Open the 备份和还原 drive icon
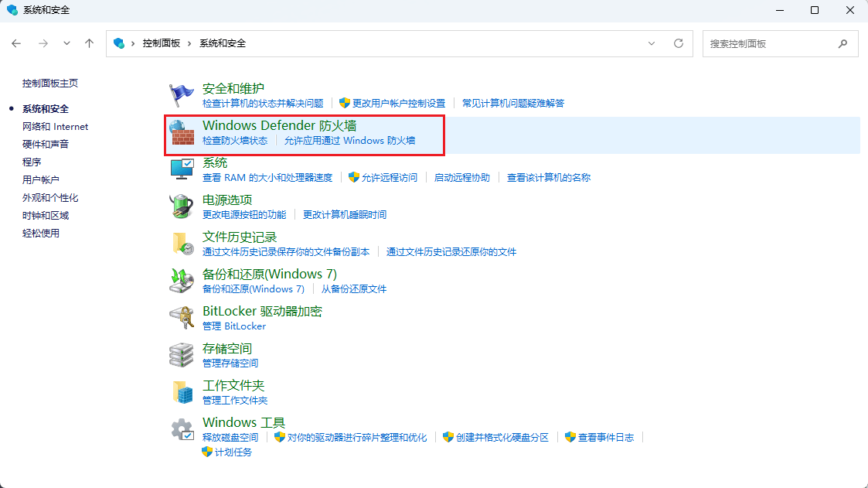This screenshot has width=868, height=488. coord(182,281)
